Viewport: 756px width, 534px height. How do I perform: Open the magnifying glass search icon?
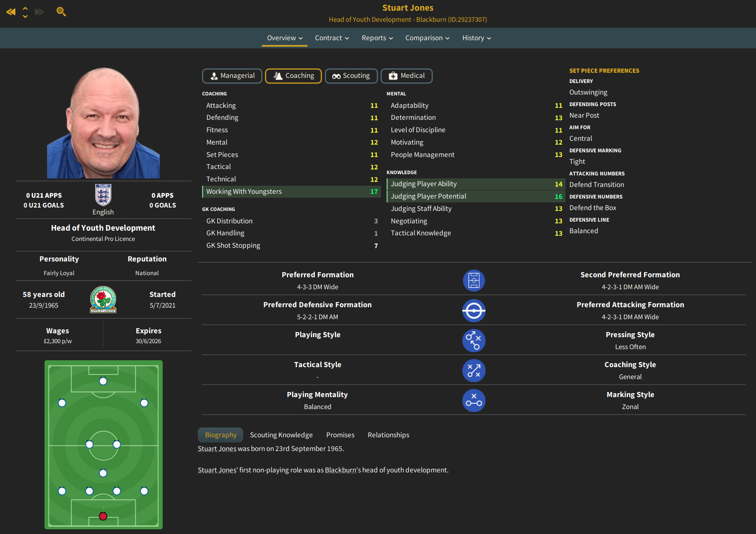(61, 12)
